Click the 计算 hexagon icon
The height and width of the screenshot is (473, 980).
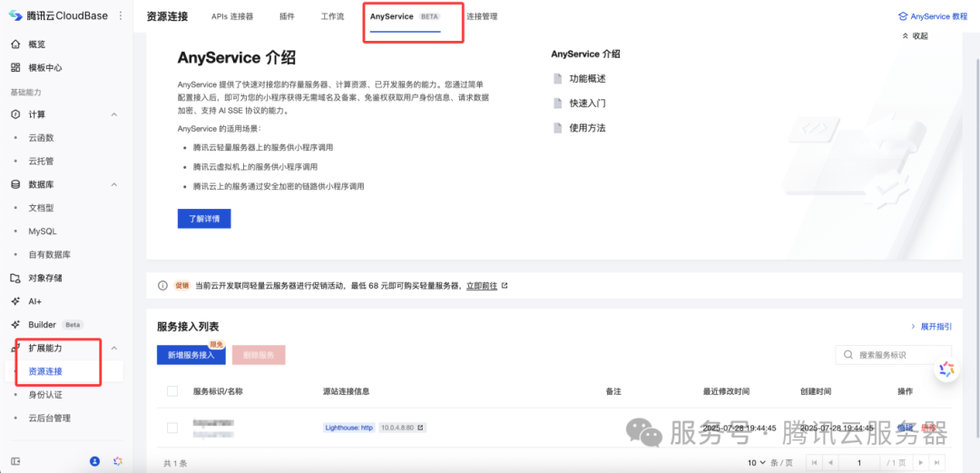[15, 114]
